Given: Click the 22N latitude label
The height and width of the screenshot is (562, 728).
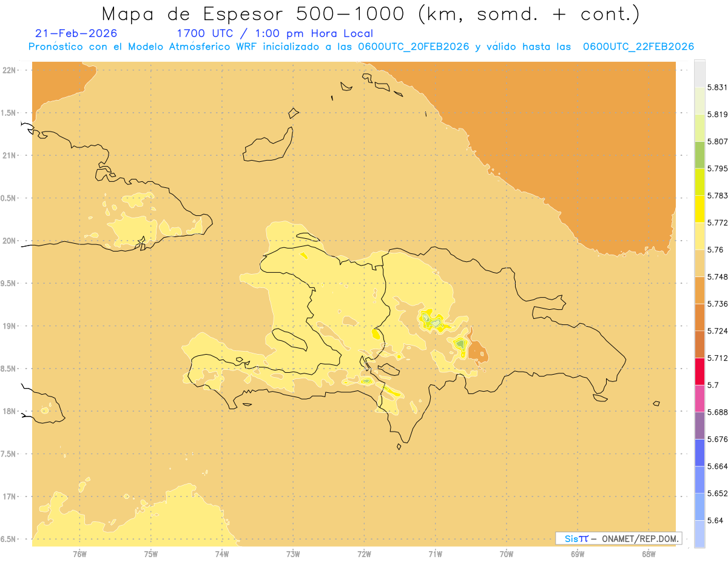Looking at the screenshot, I should (x=10, y=70).
